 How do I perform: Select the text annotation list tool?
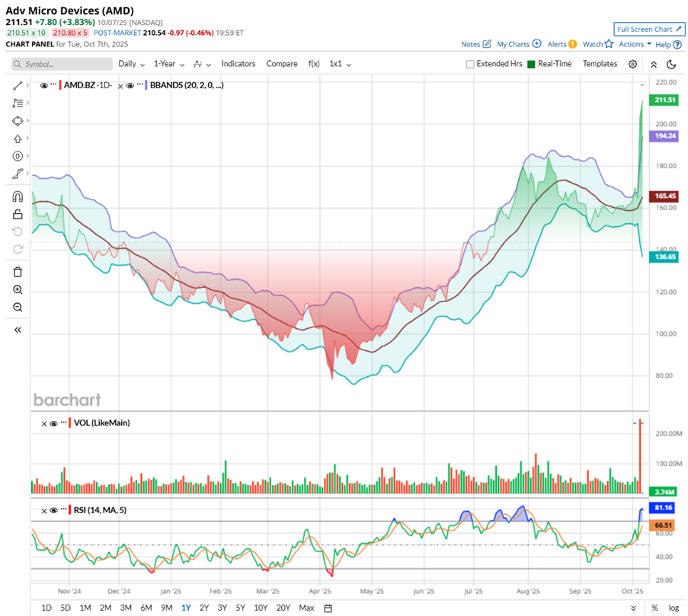(x=18, y=104)
